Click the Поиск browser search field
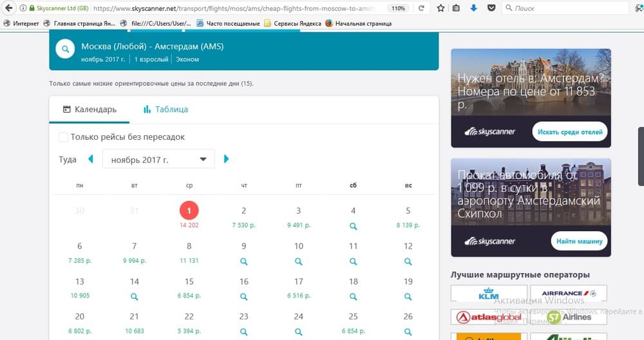 click(565, 8)
